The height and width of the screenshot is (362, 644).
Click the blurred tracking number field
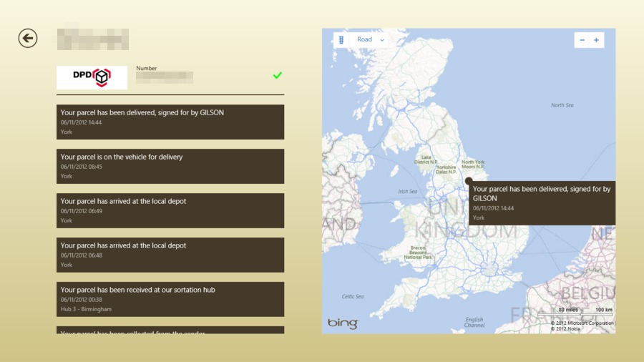tap(165, 77)
